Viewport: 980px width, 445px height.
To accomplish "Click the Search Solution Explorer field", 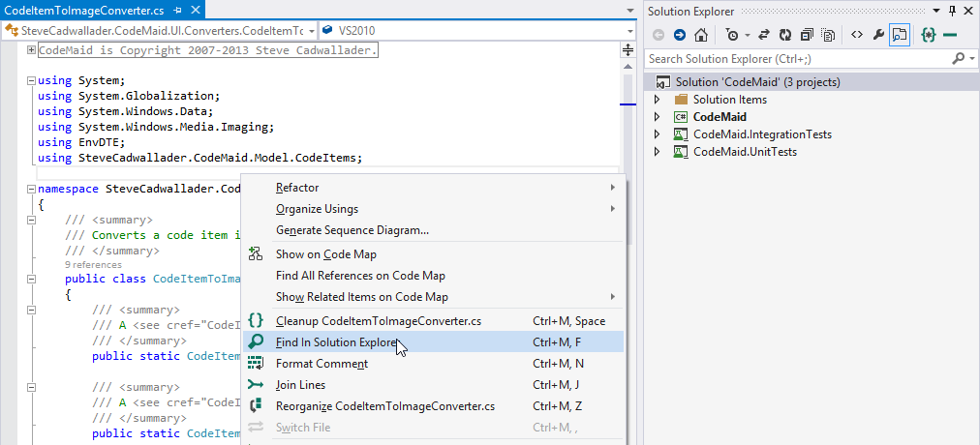I will (x=798, y=59).
